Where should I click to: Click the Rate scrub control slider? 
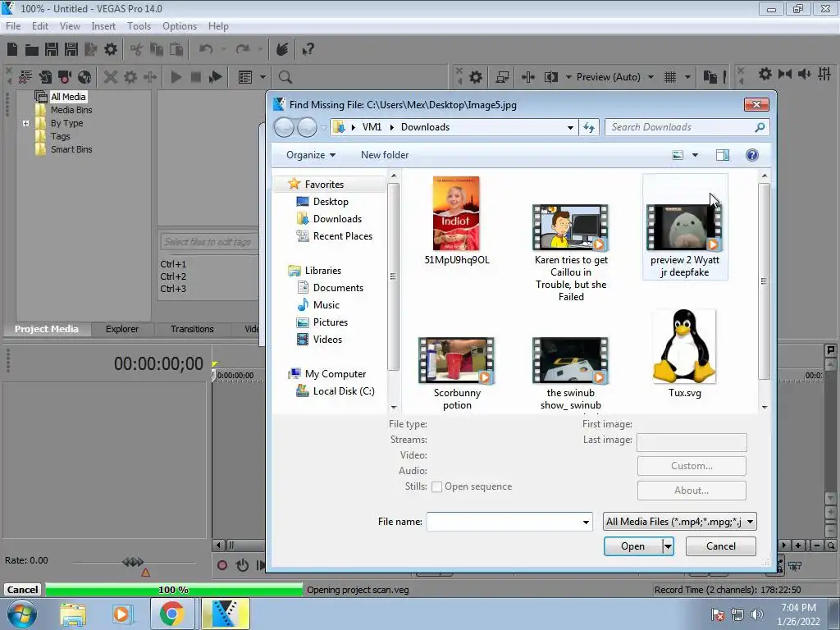(134, 561)
